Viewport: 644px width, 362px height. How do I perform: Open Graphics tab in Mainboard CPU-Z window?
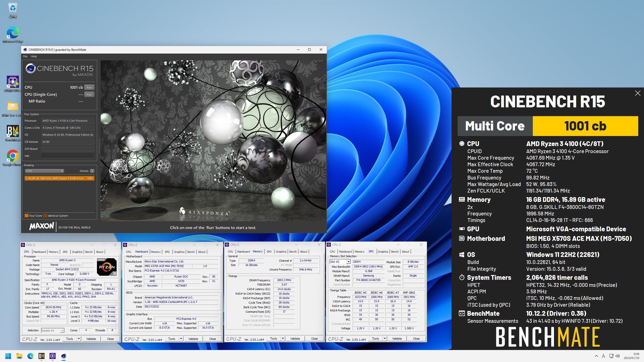point(179,252)
